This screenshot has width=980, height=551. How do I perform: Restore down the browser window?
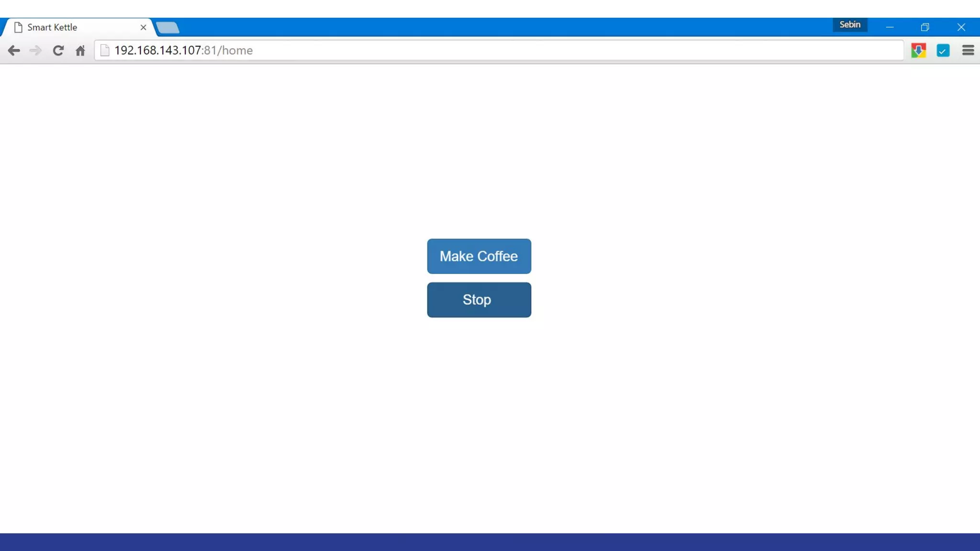[924, 27]
